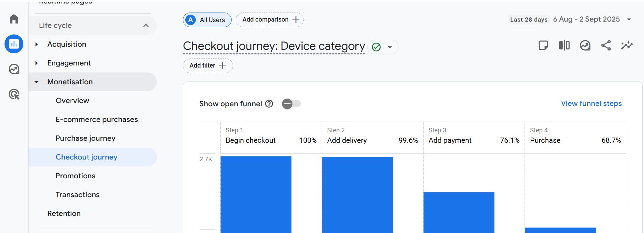Open the date range dropdown arrow
644x233 pixels.
(629, 20)
